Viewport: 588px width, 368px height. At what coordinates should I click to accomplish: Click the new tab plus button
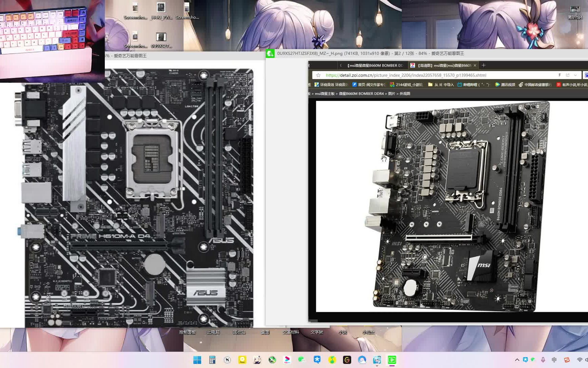[x=484, y=65]
